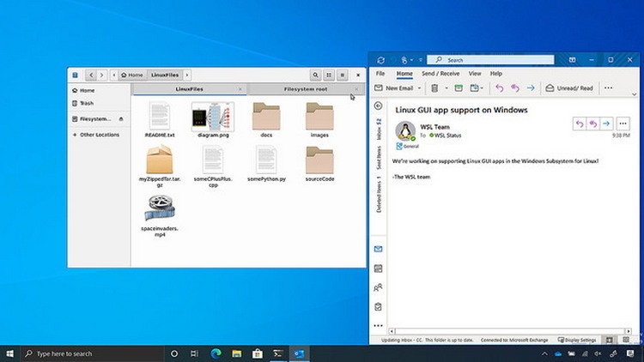Image resolution: width=644 pixels, height=362 pixels.
Task: Click Home in the file manager path bar
Action: pyautogui.click(x=132, y=75)
